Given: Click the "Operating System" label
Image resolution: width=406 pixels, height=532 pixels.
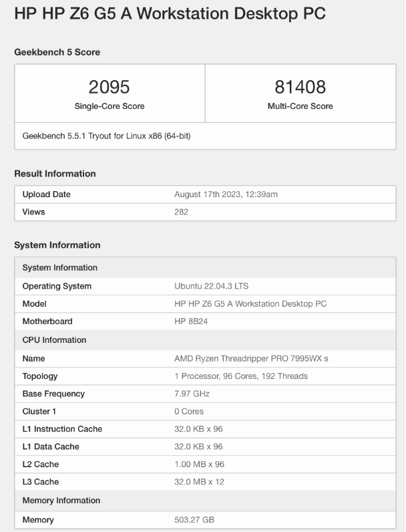Looking at the screenshot, I should click(57, 286).
